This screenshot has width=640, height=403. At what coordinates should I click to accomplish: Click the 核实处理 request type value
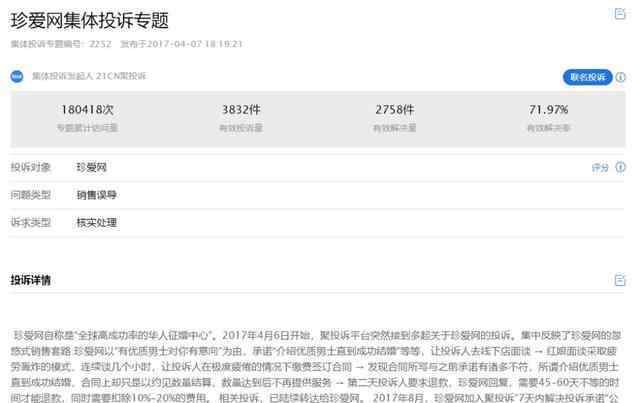click(97, 223)
